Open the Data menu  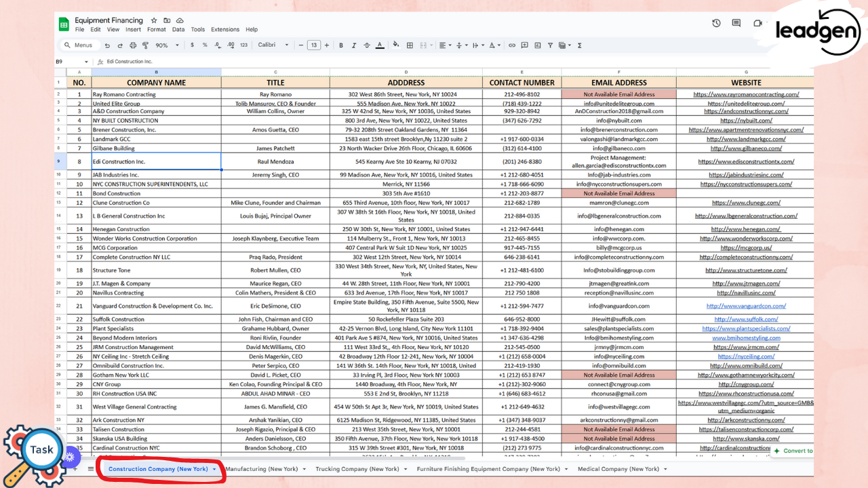coord(178,30)
